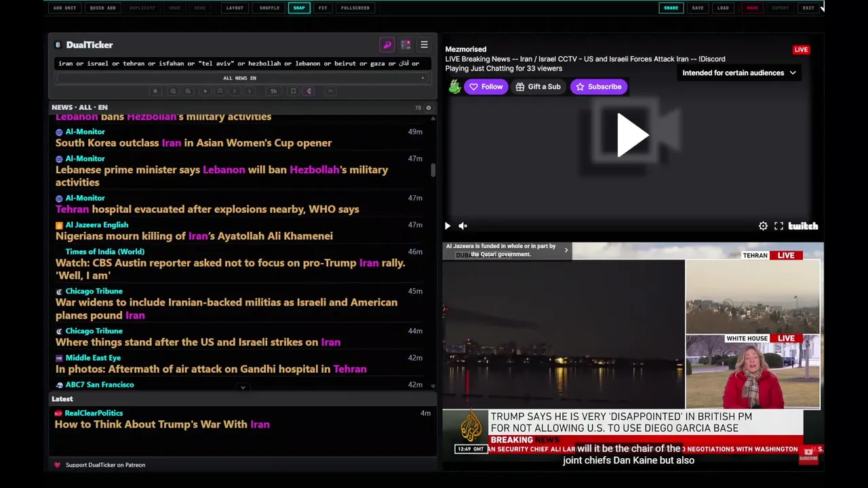Click the ADD UNIT button
868x488 pixels.
pos(64,8)
